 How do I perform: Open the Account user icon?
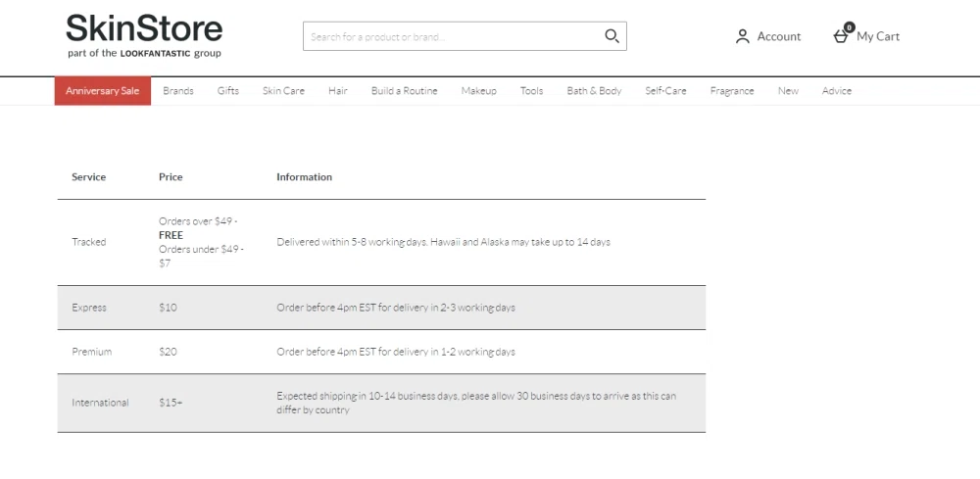[742, 36]
